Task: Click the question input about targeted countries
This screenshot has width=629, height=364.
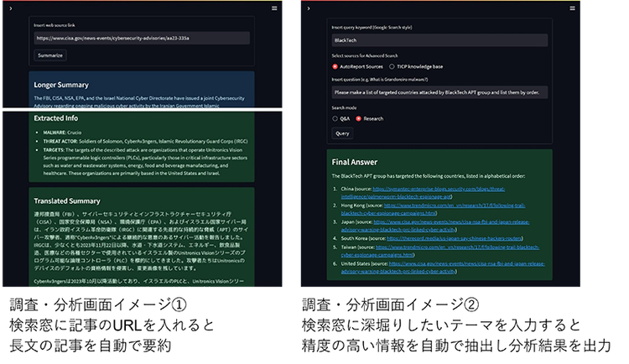Action: [439, 92]
